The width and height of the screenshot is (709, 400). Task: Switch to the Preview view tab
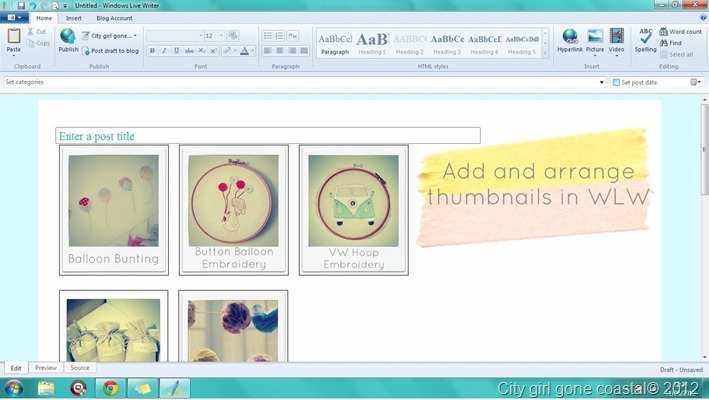[x=46, y=367]
